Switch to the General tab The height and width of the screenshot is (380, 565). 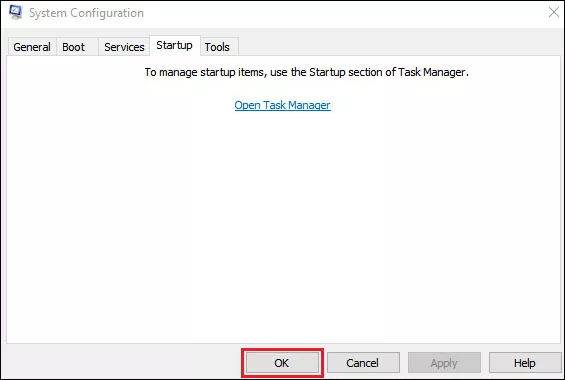[32, 47]
